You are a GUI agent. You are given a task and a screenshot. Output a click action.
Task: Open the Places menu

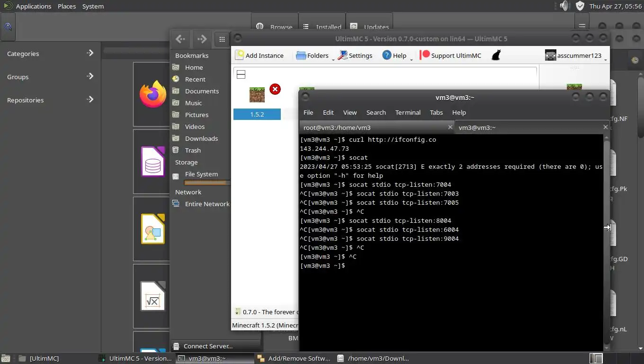click(67, 6)
